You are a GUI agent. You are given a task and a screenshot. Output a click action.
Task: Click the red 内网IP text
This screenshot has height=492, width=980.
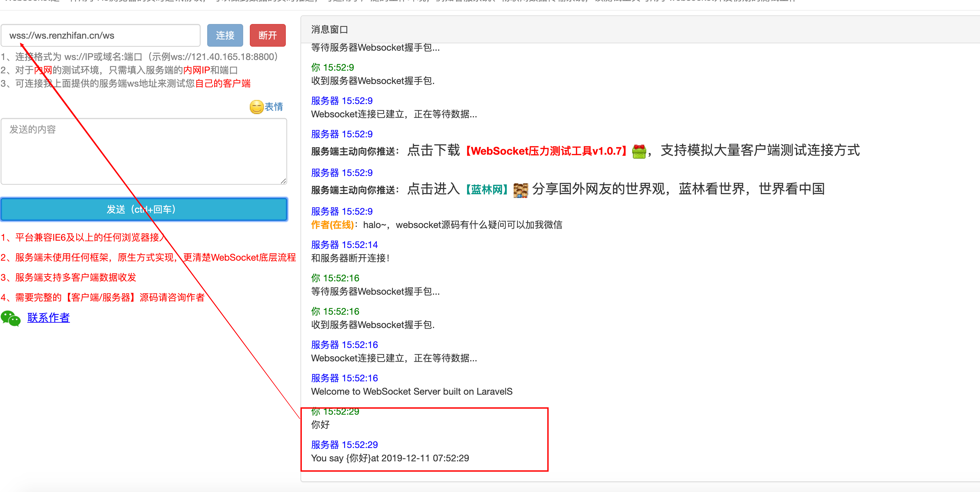click(196, 70)
